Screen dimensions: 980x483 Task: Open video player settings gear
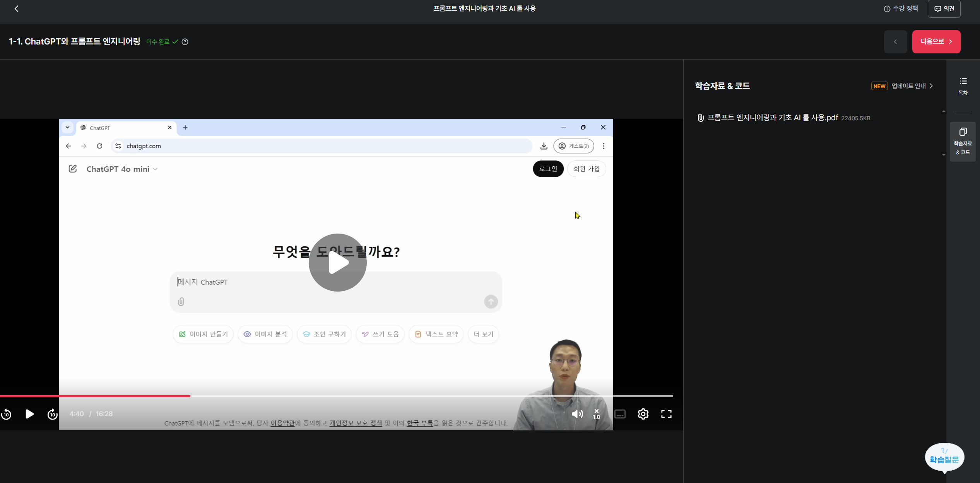point(643,414)
